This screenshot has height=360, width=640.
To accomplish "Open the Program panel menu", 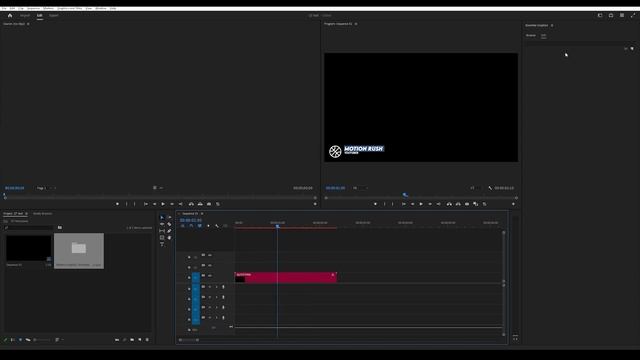I will tap(356, 24).
